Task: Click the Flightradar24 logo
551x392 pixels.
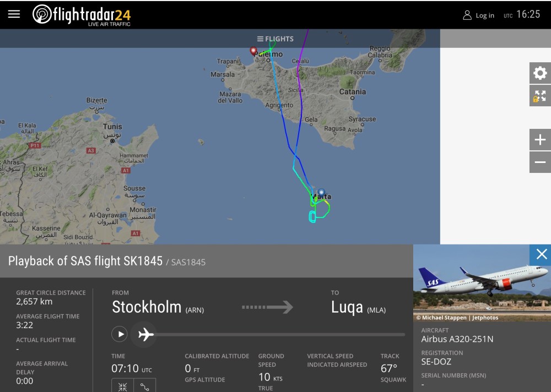Action: click(82, 15)
